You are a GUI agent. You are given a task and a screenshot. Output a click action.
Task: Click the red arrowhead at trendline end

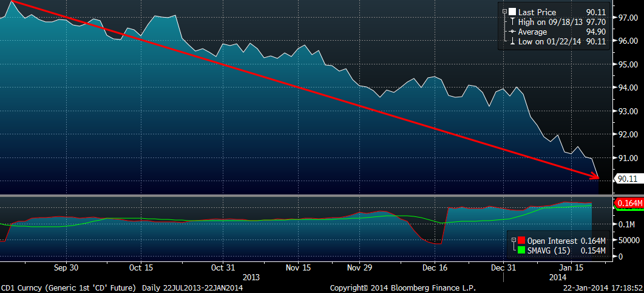tap(597, 178)
